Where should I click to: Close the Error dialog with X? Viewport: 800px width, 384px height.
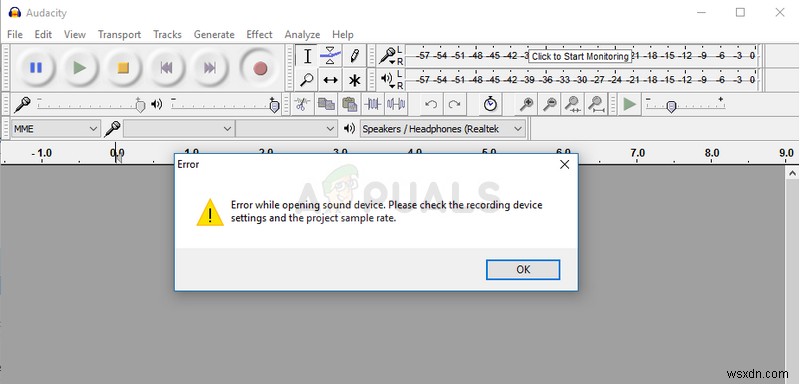click(564, 164)
